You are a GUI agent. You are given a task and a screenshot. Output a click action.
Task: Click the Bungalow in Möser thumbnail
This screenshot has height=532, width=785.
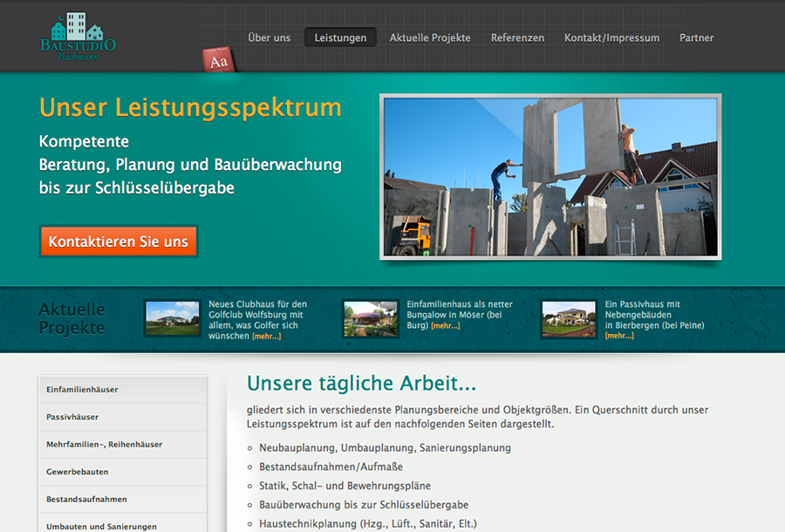coord(371,318)
